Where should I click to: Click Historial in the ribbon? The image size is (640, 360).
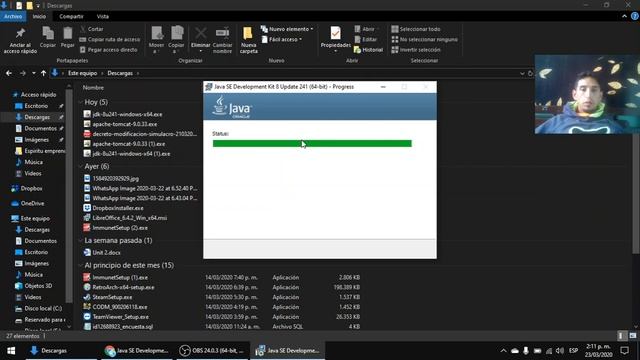369,50
